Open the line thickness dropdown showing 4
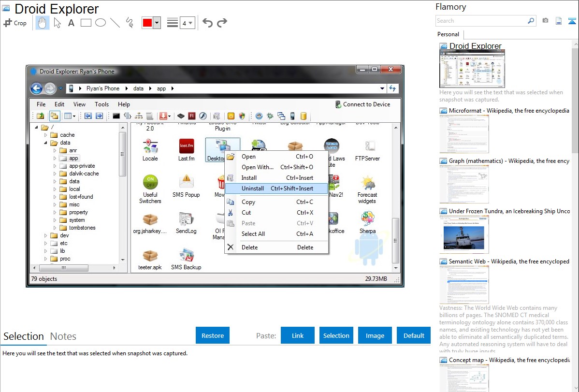579x392 pixels. [x=188, y=23]
